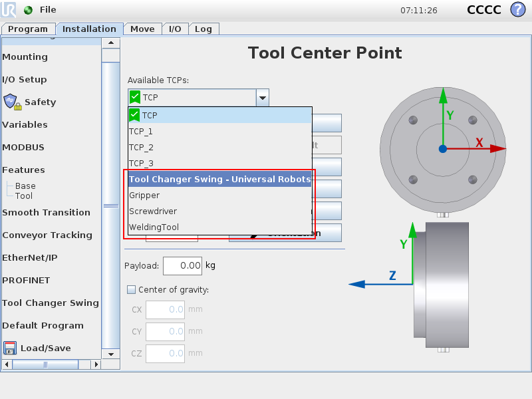The width and height of the screenshot is (532, 399).
Task: Enable the Center of gravity checkbox
Action: (x=131, y=289)
